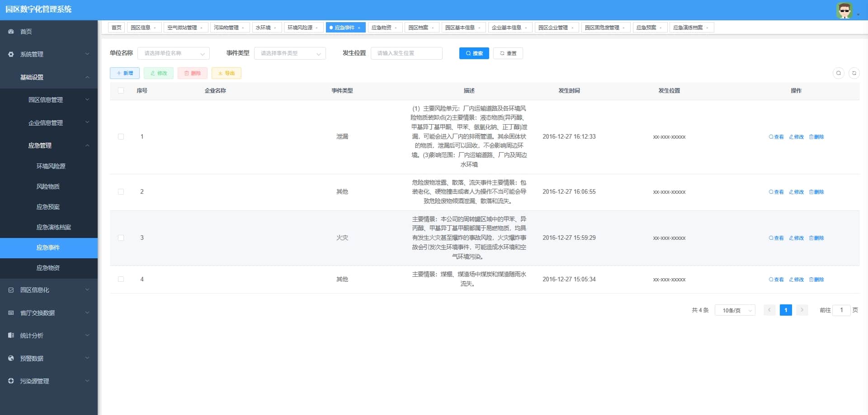Screen dimensions: 868x415
Task: Go to next page arrow
Action: [x=802, y=310]
